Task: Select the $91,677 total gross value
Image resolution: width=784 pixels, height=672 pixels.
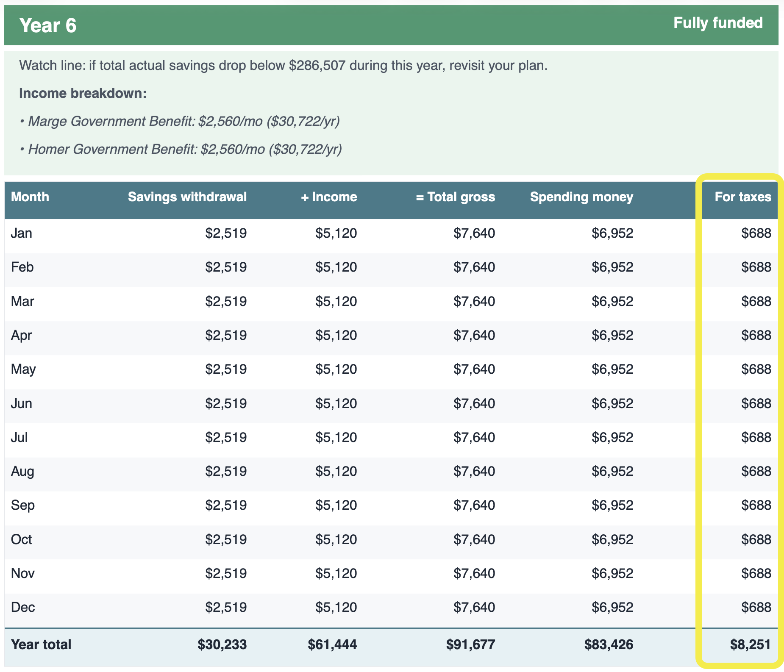Action: coord(470,645)
